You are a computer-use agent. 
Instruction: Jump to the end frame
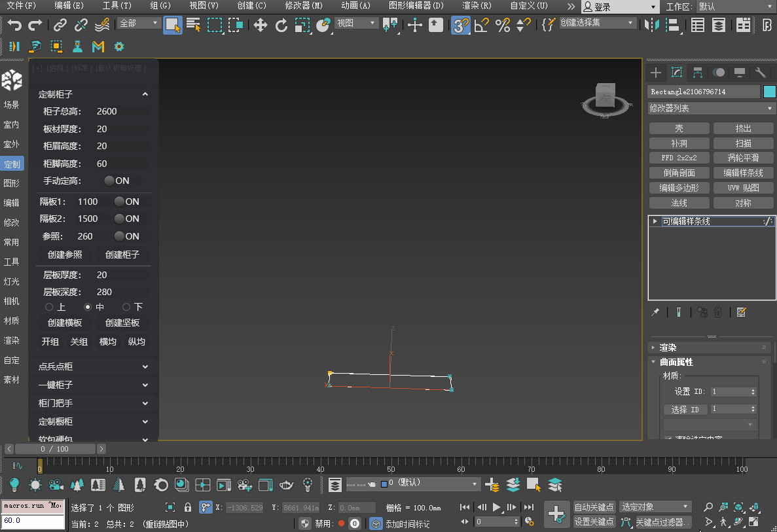[x=529, y=506]
